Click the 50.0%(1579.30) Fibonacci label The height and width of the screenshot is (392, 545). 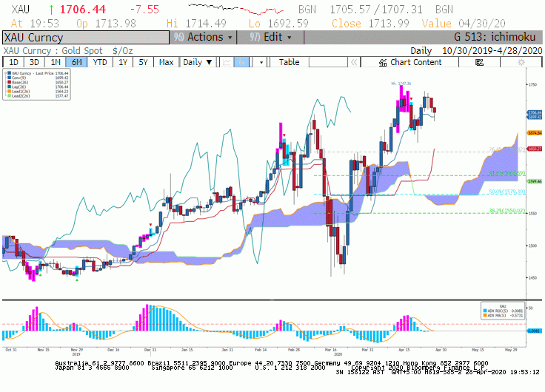click(x=507, y=192)
